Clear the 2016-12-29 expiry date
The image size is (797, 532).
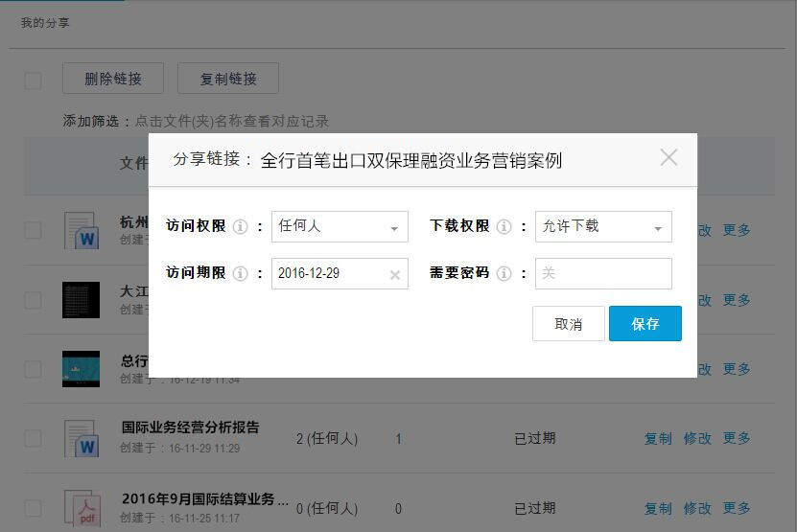pos(394,275)
